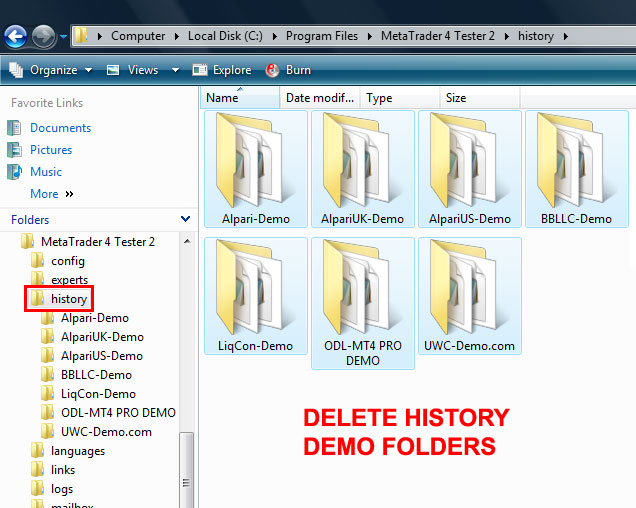The image size is (636, 508).
Task: Select AlpariUK-Demo in folder tree
Action: click(102, 337)
